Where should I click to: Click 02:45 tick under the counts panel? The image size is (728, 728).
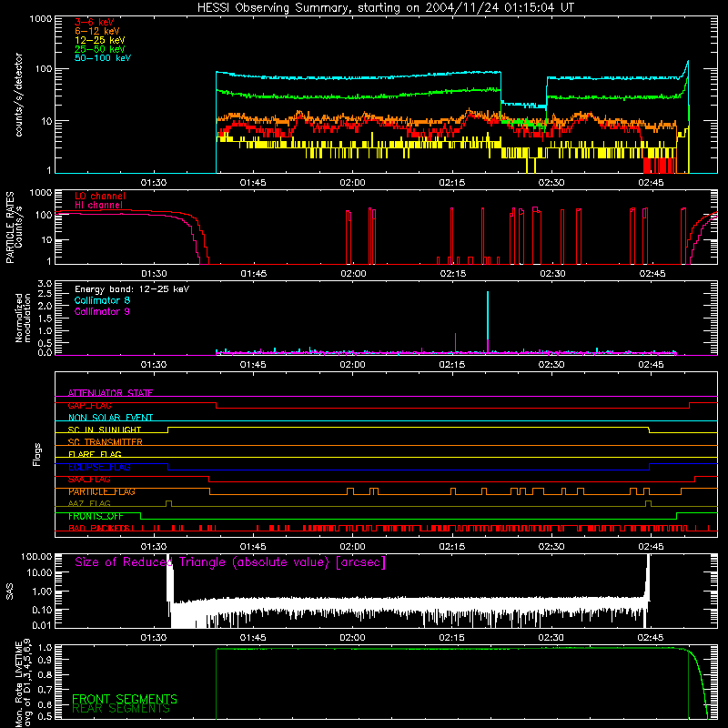651,183
